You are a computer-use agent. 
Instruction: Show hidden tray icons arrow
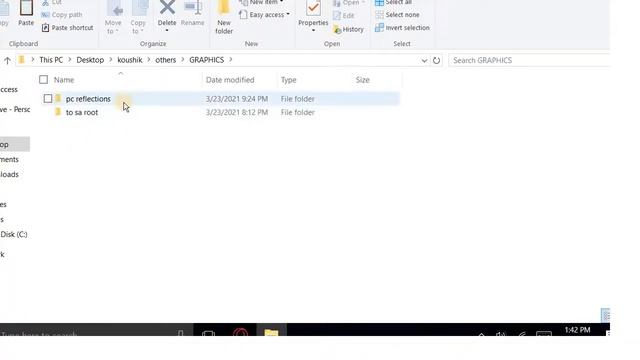pyautogui.click(x=482, y=334)
